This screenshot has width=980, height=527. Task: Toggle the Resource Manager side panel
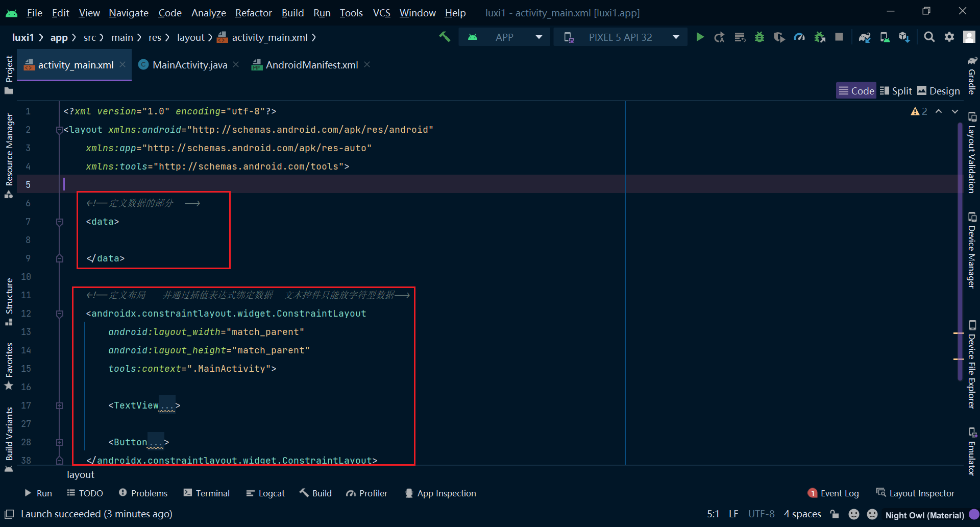(x=9, y=156)
